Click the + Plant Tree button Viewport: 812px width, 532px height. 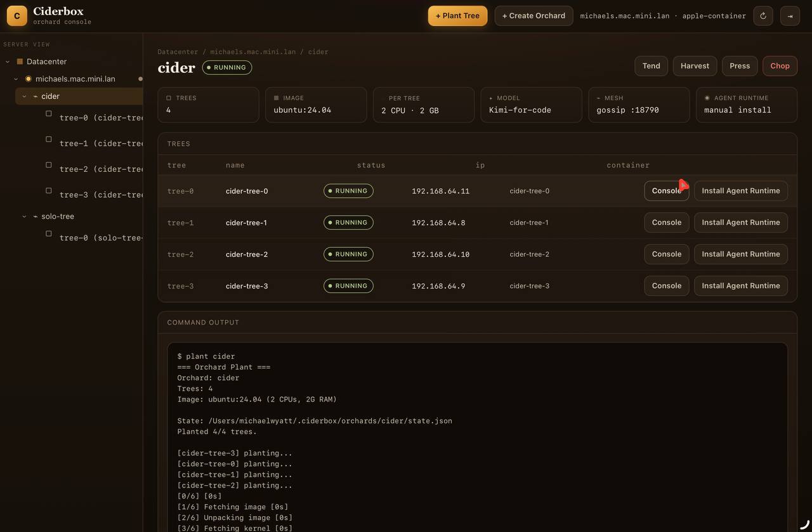click(457, 16)
